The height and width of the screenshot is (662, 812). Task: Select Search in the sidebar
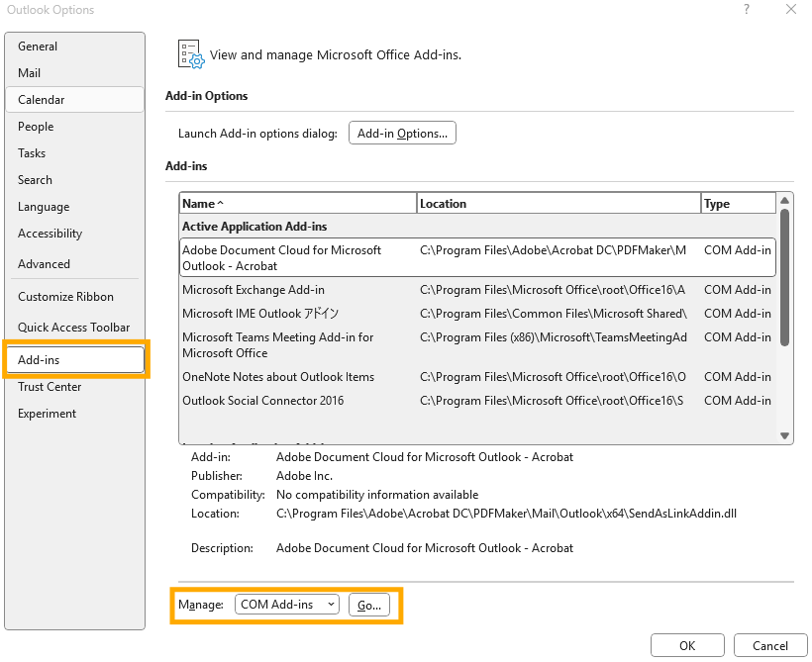(74, 180)
